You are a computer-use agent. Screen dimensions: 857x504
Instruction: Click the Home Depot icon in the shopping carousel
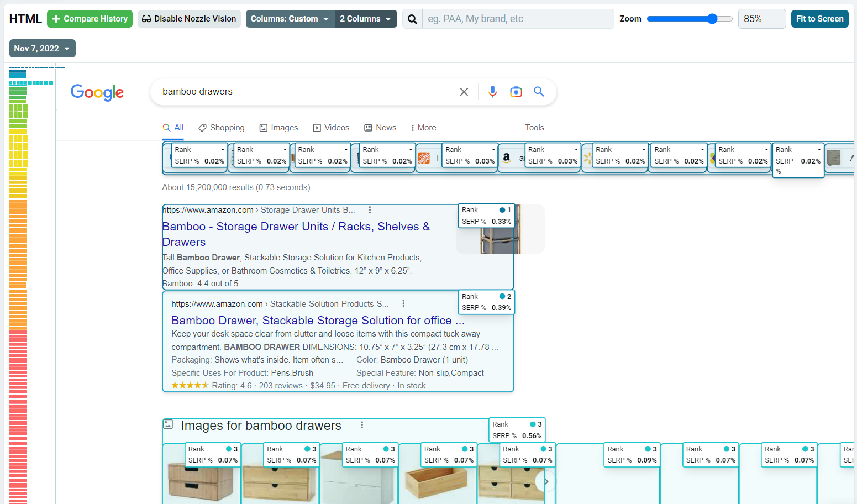(x=424, y=158)
